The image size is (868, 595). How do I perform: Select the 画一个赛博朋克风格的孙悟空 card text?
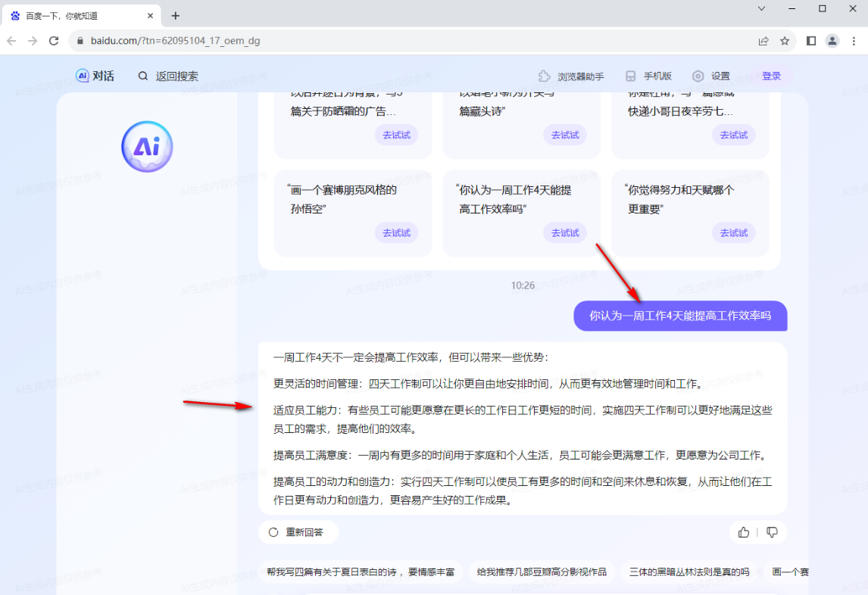pyautogui.click(x=342, y=199)
